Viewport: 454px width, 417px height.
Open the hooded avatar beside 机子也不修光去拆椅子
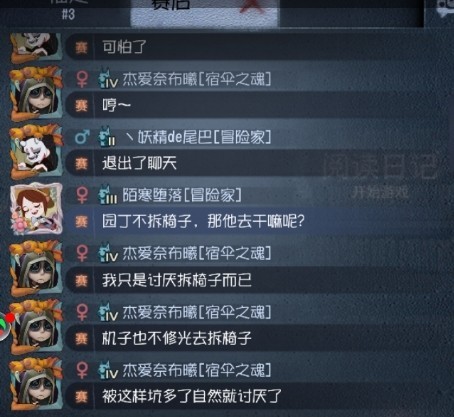tap(36, 326)
